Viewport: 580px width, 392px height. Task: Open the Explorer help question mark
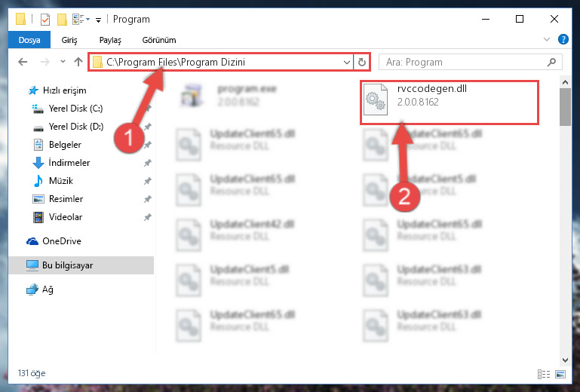(563, 39)
